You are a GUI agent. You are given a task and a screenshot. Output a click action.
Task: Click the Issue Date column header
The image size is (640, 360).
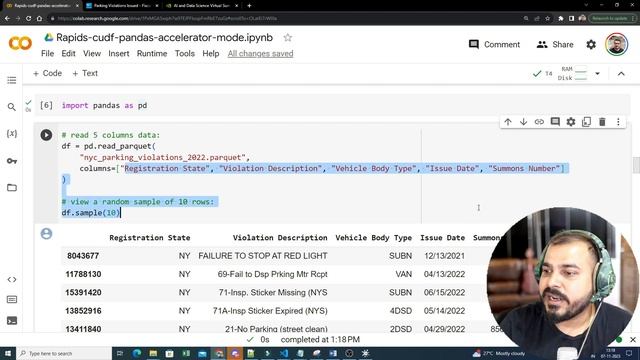point(442,238)
